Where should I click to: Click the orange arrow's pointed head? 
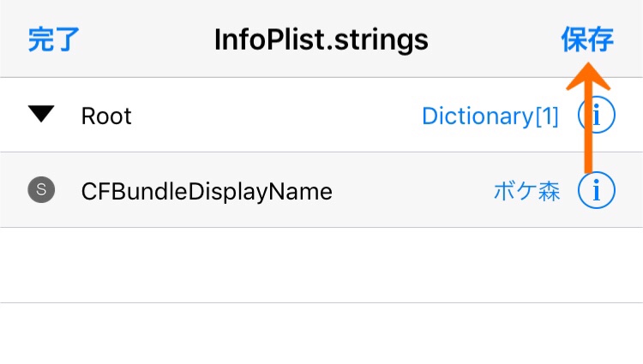tap(588, 76)
